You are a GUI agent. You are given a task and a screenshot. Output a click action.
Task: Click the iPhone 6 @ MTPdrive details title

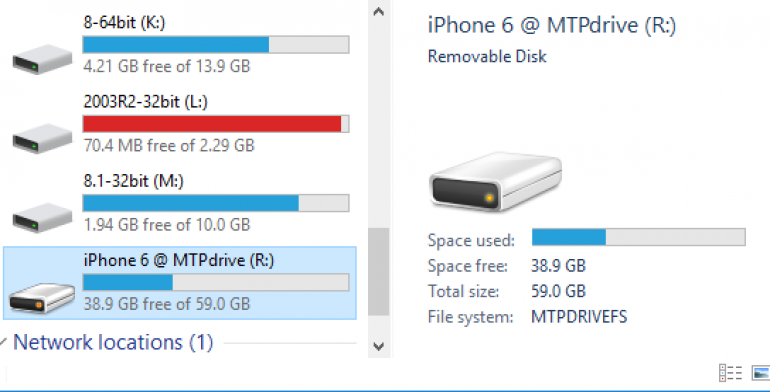point(552,25)
